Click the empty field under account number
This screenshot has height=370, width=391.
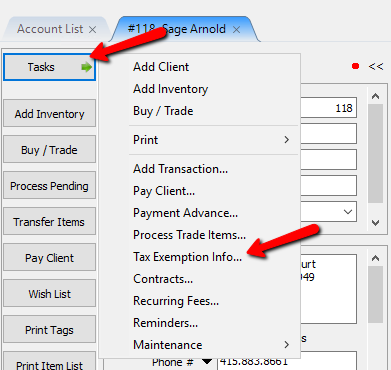click(x=329, y=134)
